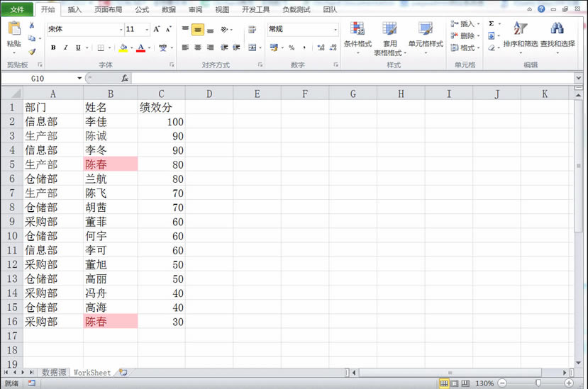Apply the comma thousands separator style
The height and width of the screenshot is (389, 588).
tap(304, 47)
